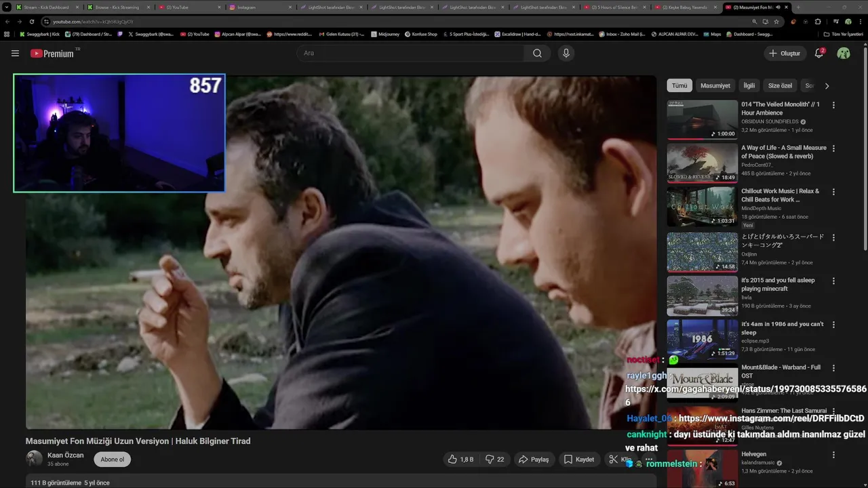Viewport: 868px width, 488px height.
Task: Open the YouTube guide hamburger menu
Action: (x=15, y=53)
